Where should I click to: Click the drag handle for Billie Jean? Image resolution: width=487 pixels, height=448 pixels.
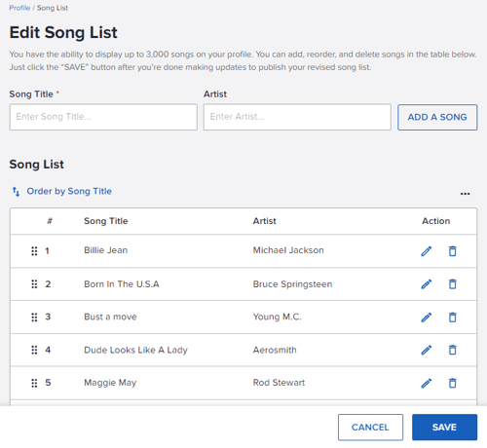pos(34,251)
